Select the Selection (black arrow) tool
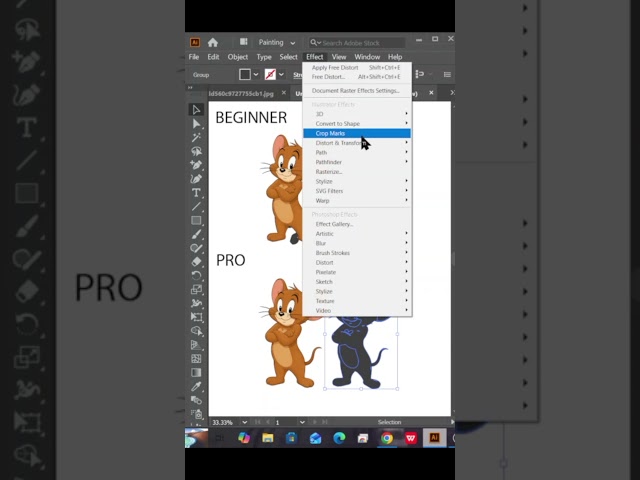Screen dimensions: 640x480 click(x=196, y=109)
